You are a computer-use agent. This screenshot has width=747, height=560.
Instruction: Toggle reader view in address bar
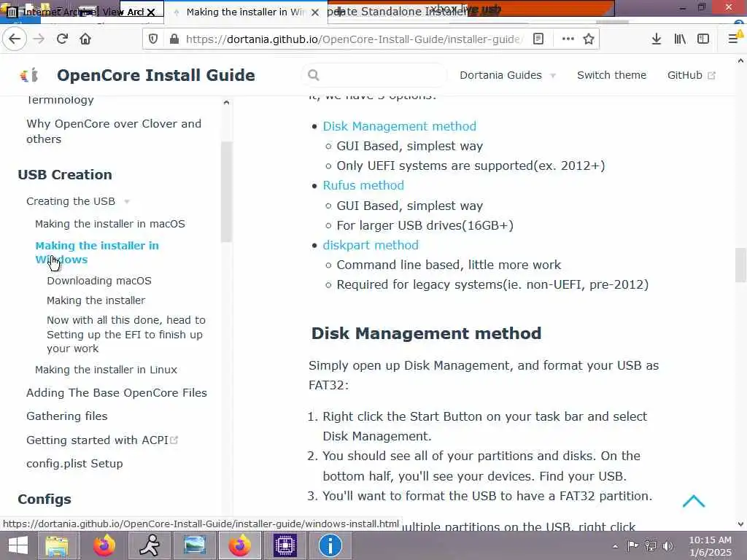point(538,39)
